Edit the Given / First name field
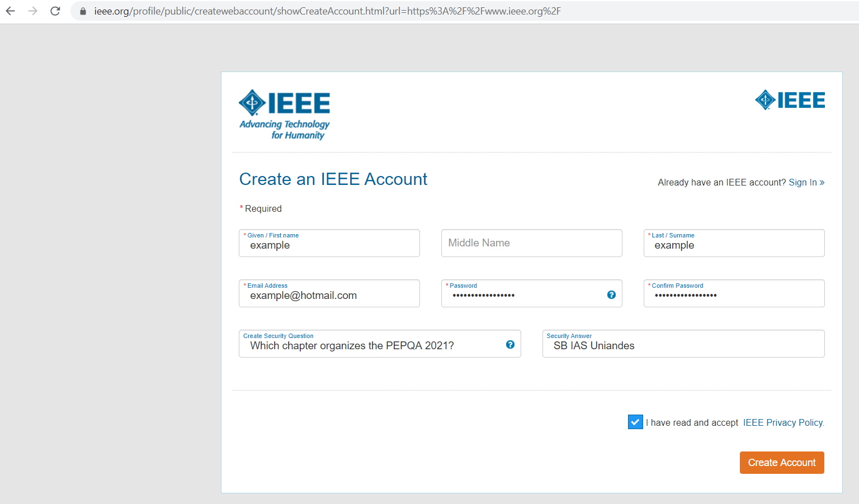859x504 pixels. point(329,243)
